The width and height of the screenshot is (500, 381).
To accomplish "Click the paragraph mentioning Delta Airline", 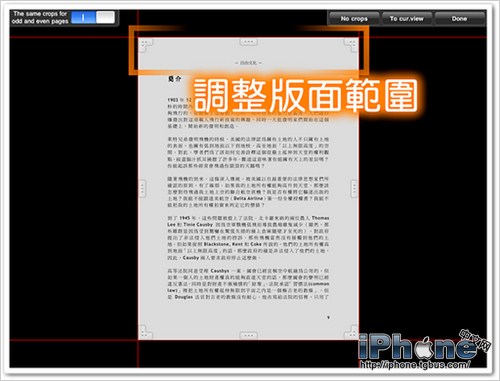I will tap(248, 192).
